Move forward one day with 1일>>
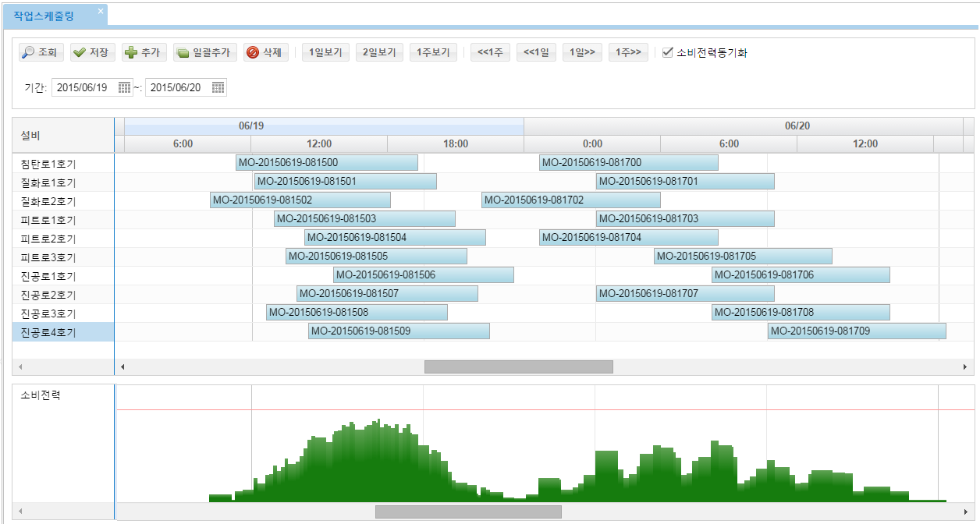 pyautogui.click(x=582, y=52)
